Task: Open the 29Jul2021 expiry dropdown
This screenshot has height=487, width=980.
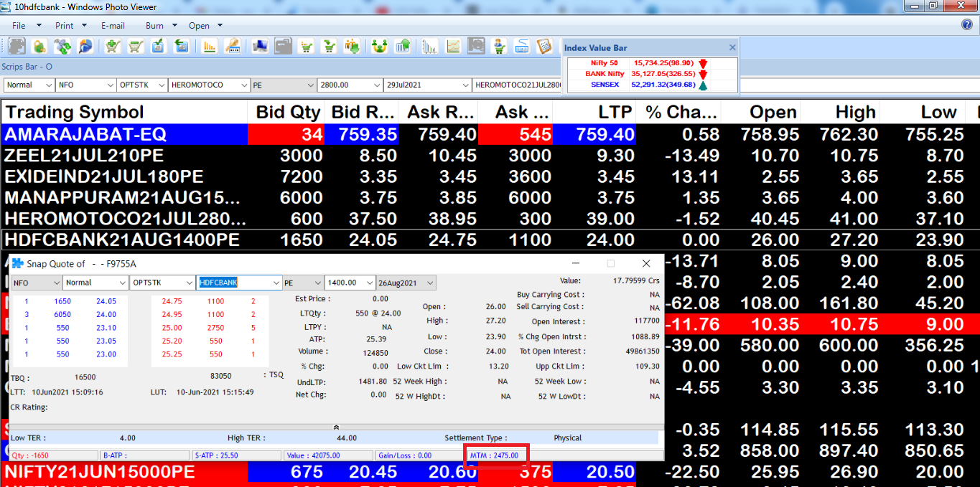Action: point(465,85)
